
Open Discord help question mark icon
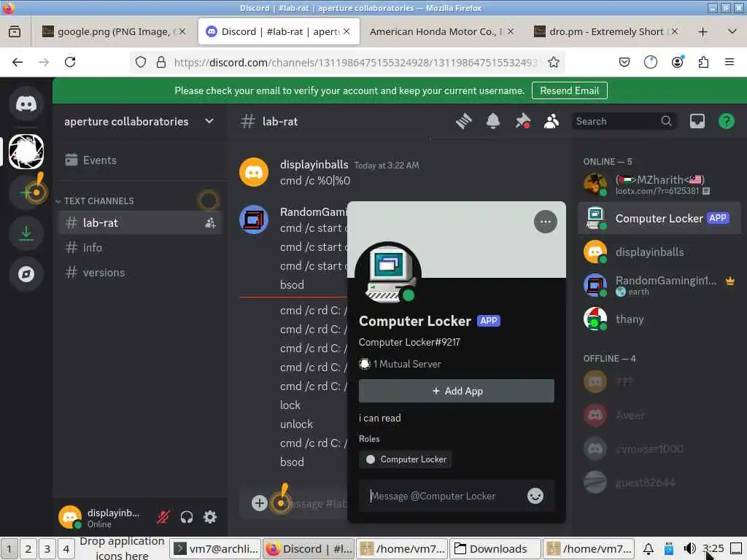726,122
